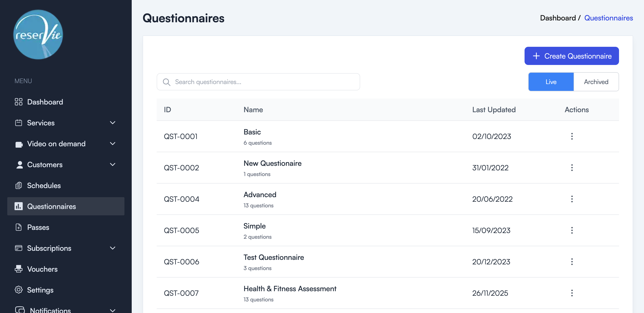Click the Dashboard grid icon

[18, 102]
